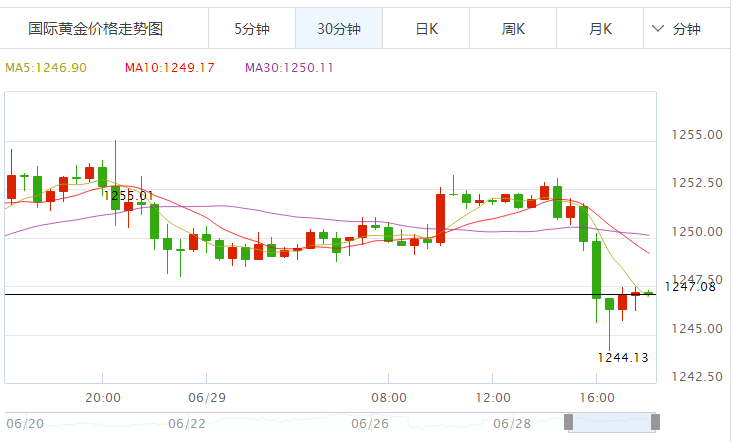Click the MA10 legend label
Viewport: 735px width, 442px height.
pos(170,68)
